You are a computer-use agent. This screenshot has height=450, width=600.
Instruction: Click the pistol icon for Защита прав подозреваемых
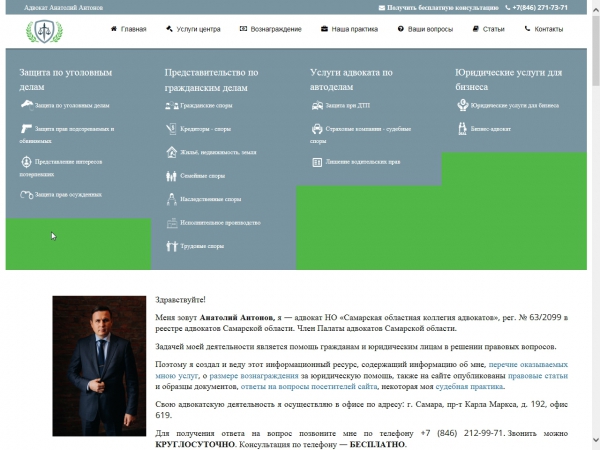pyautogui.click(x=26, y=129)
